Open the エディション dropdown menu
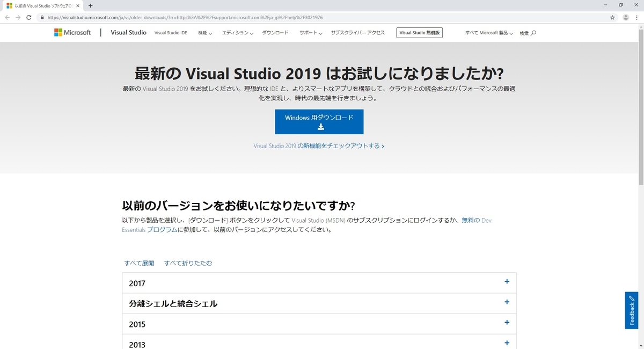 pos(238,33)
